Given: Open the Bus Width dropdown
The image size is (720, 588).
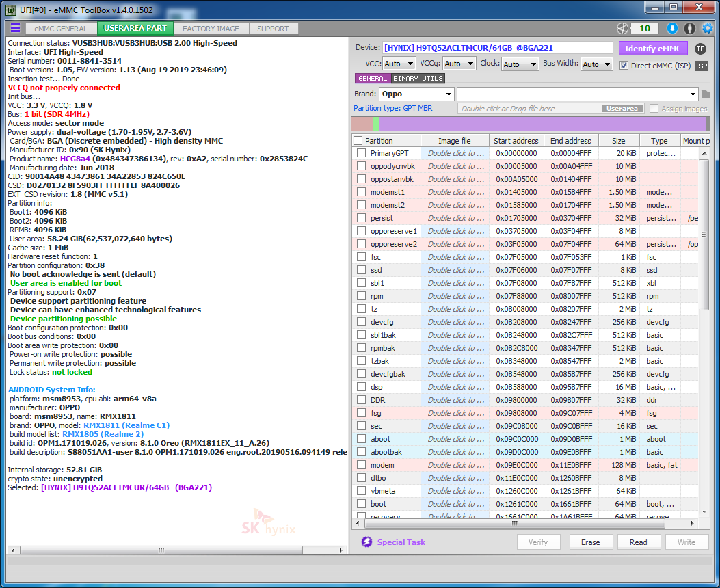Looking at the screenshot, I should click(x=596, y=64).
